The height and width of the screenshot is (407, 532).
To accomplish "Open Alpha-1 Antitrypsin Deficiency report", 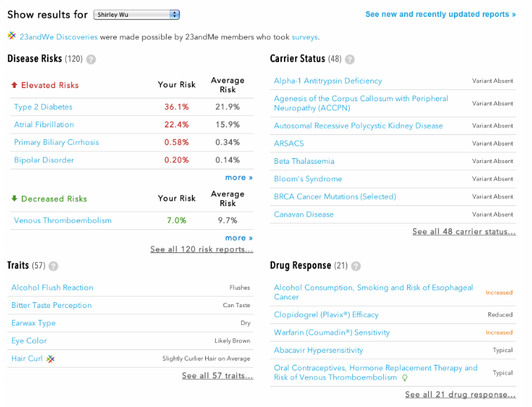I will click(327, 81).
